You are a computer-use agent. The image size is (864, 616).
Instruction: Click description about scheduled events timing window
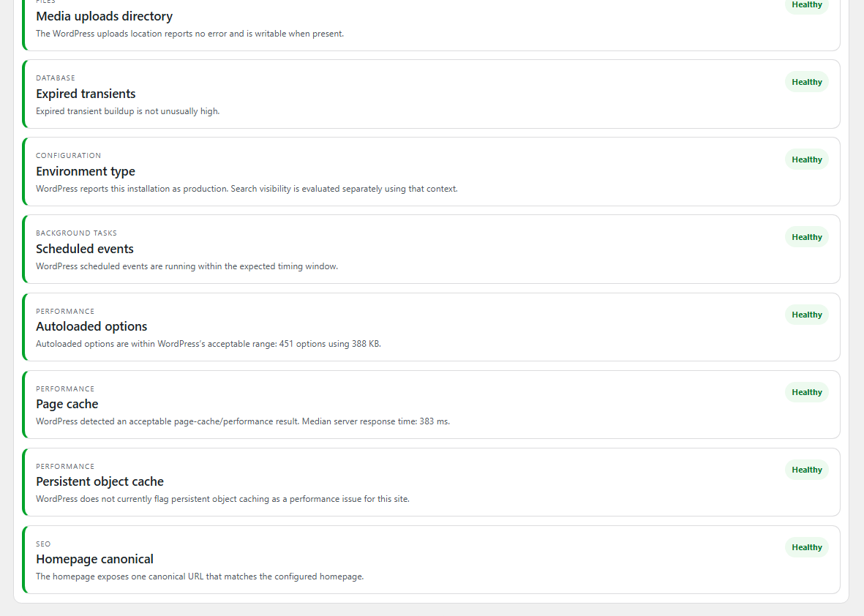187,267
